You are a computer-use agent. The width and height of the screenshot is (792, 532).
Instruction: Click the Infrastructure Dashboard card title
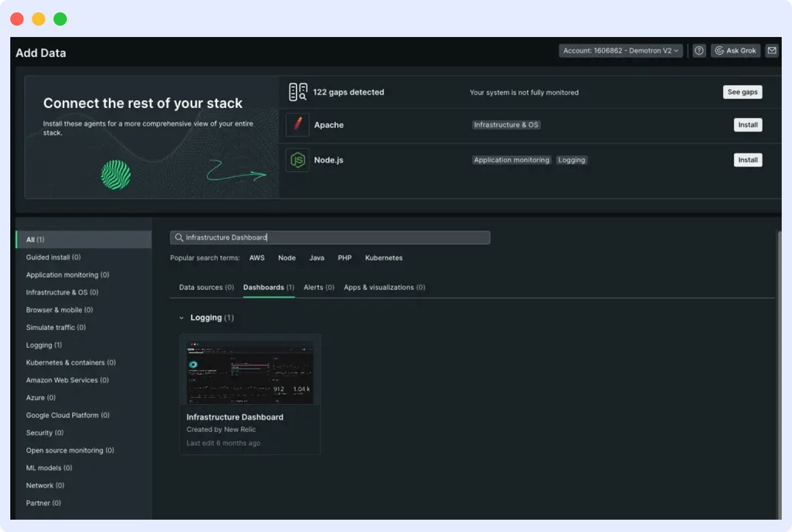tap(235, 417)
